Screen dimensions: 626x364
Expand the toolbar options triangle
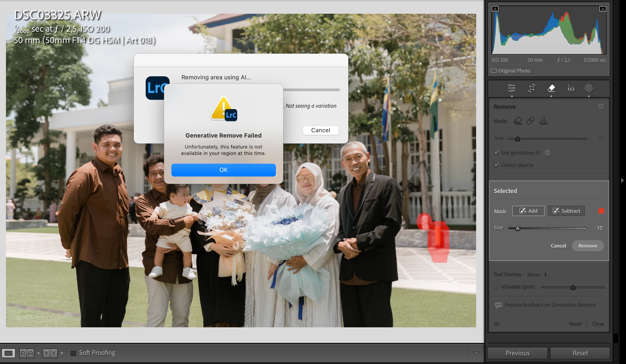[476, 353]
